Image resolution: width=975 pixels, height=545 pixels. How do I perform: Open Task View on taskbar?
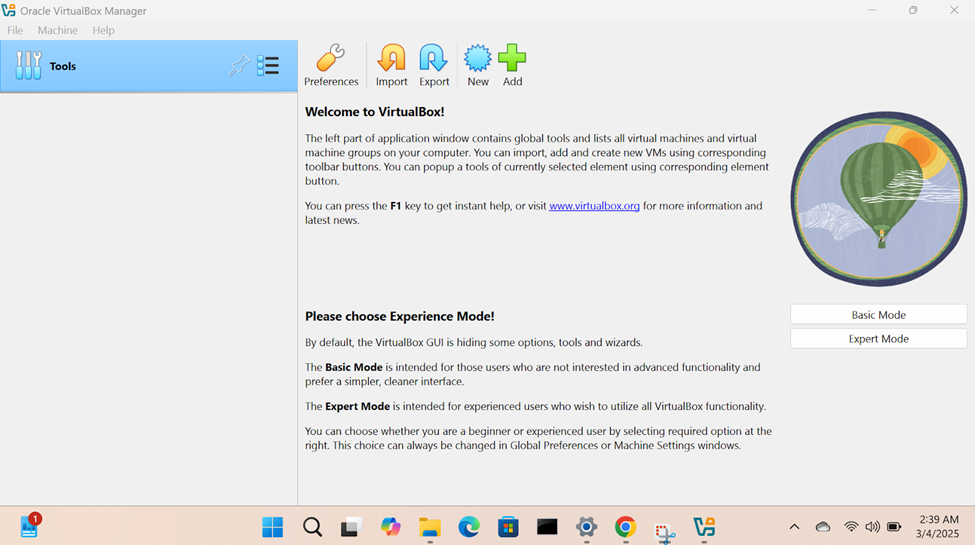[x=351, y=527]
